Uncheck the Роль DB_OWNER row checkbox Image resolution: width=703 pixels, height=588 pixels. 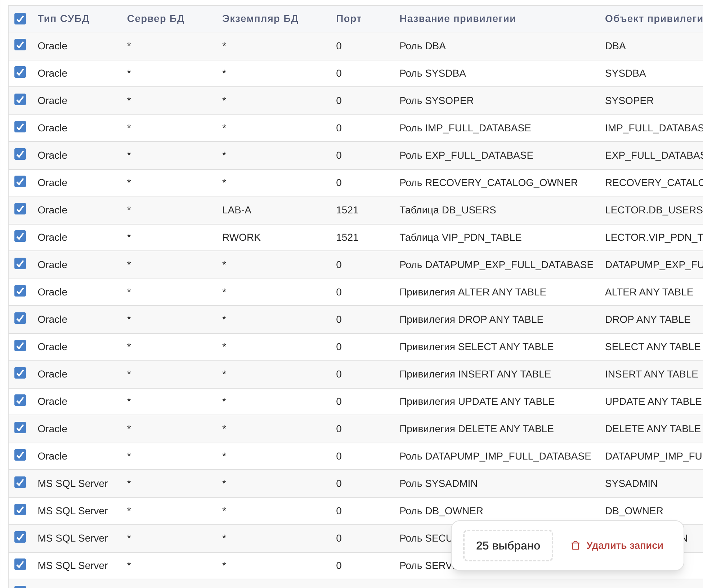point(20,510)
